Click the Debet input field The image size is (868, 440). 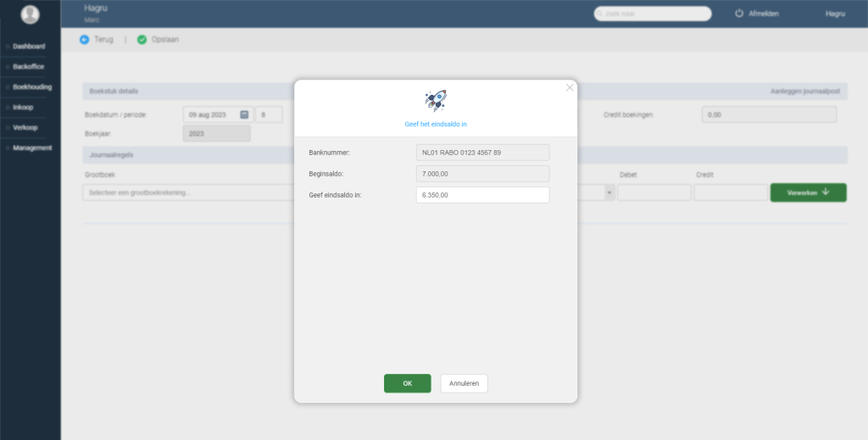pyautogui.click(x=654, y=192)
